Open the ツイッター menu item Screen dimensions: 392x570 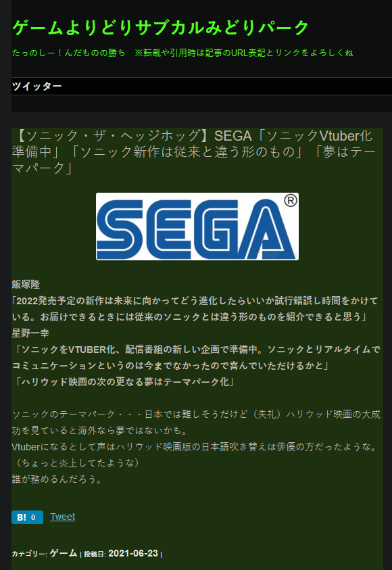coord(37,86)
